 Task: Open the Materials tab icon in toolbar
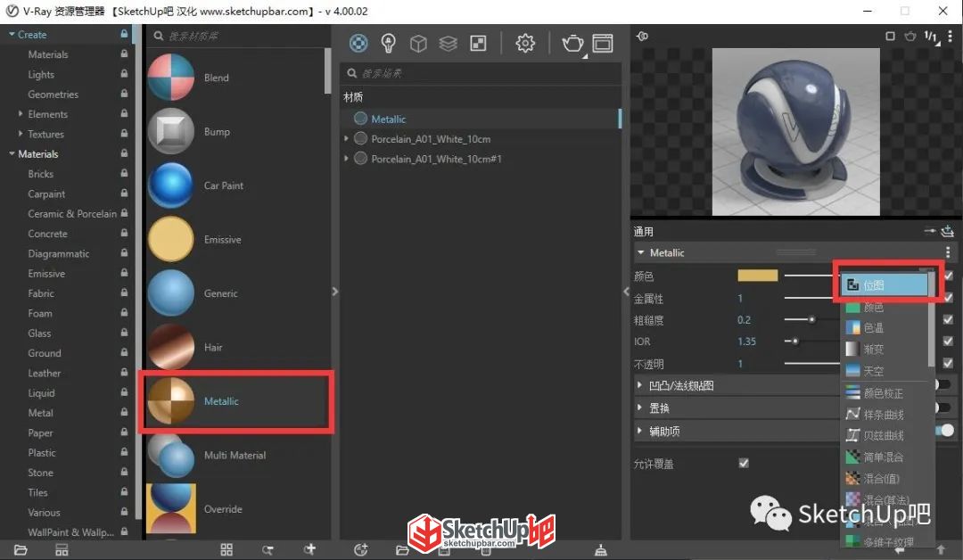(x=358, y=43)
